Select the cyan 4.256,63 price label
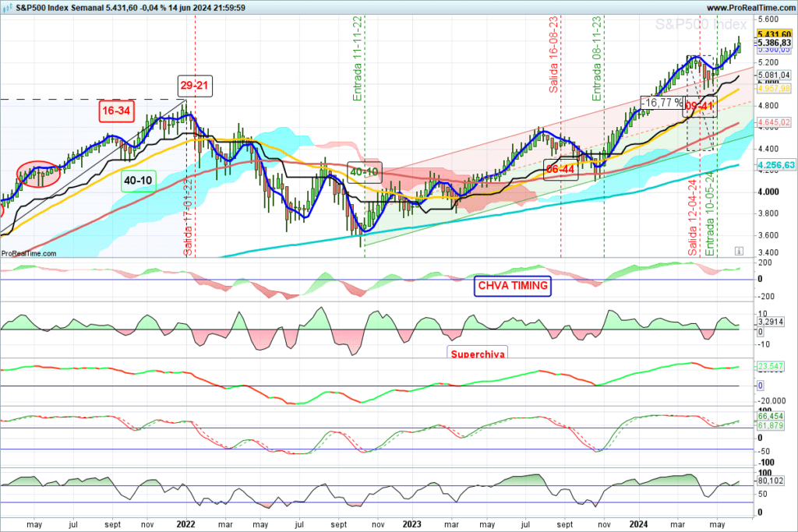Screen dimensions: 798x532 [775, 165]
